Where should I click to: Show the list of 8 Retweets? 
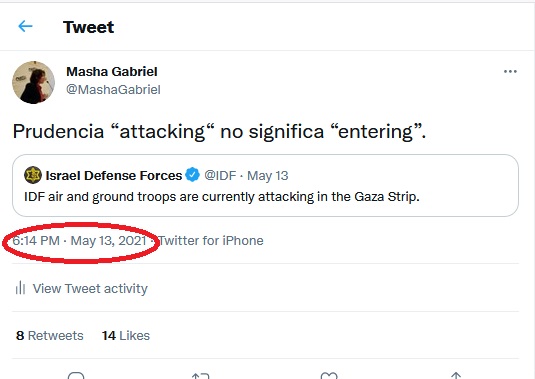49,335
